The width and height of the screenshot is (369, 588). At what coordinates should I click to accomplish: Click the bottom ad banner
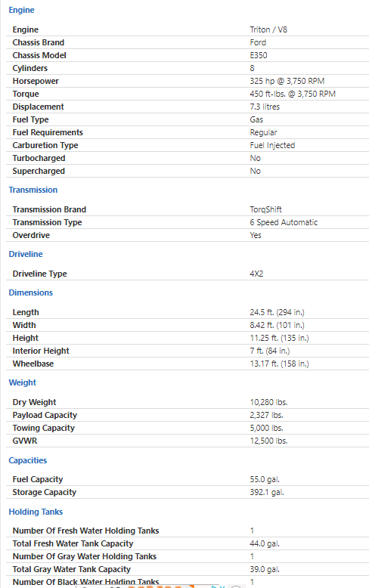pos(150,586)
